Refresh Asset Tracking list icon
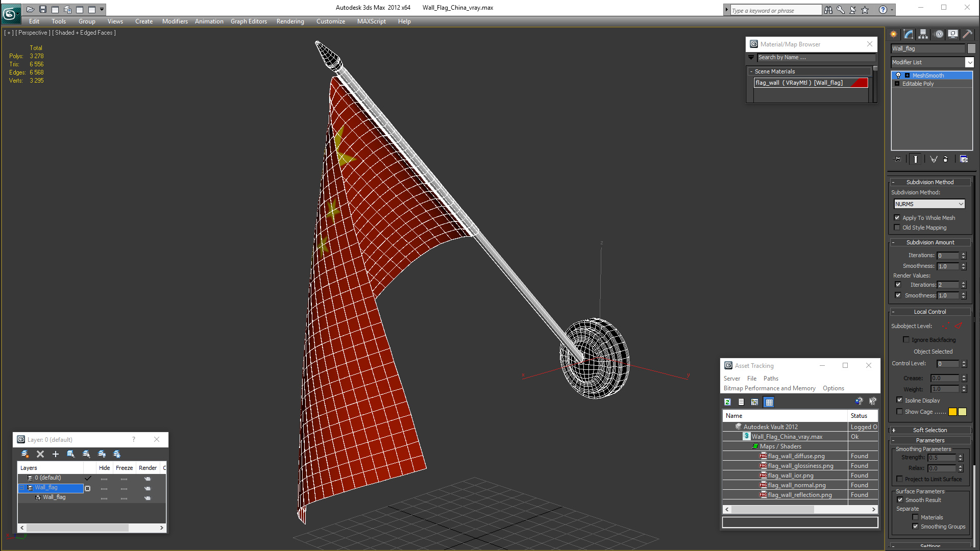Screen dimensions: 980x551 click(x=728, y=402)
